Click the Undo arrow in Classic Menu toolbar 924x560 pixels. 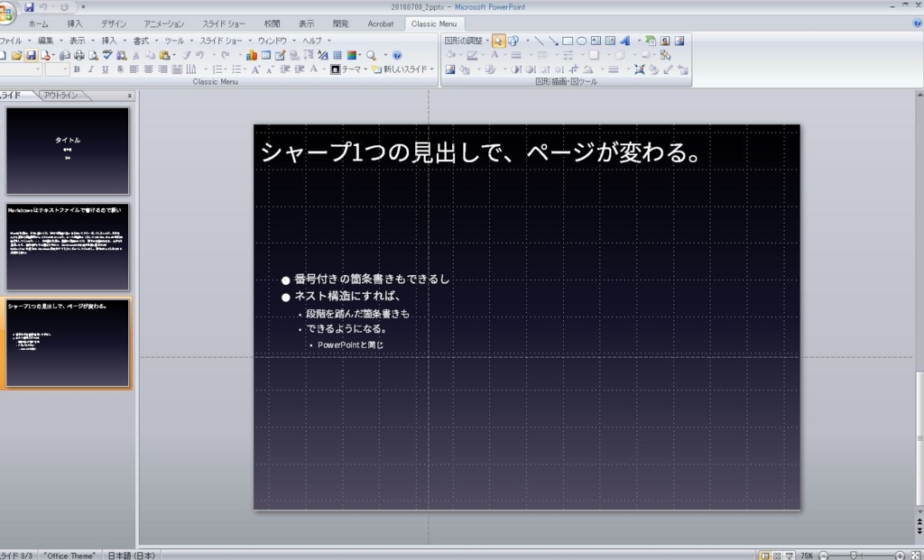click(199, 55)
